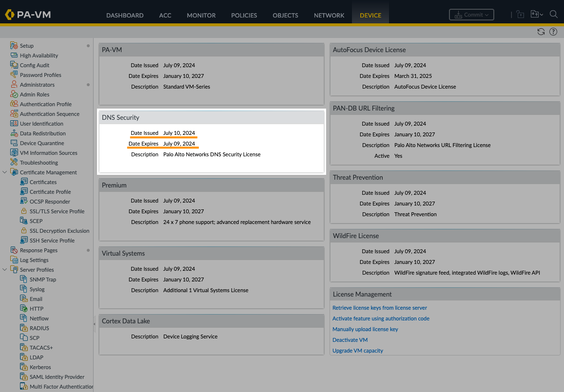This screenshot has height=392, width=564.
Task: Select High Availability in sidebar
Action: click(x=39, y=56)
